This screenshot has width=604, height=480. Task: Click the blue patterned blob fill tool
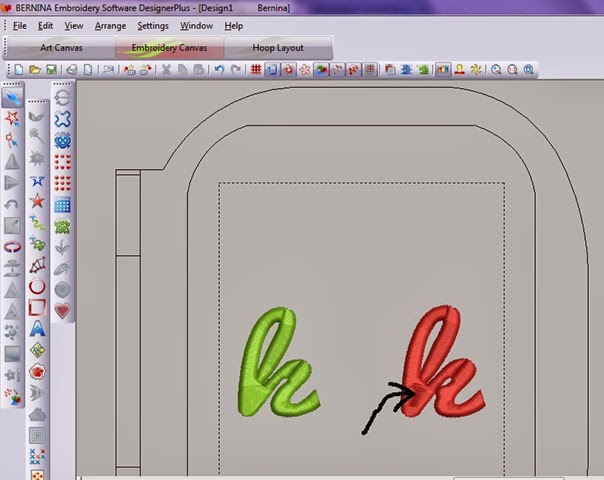click(x=62, y=141)
